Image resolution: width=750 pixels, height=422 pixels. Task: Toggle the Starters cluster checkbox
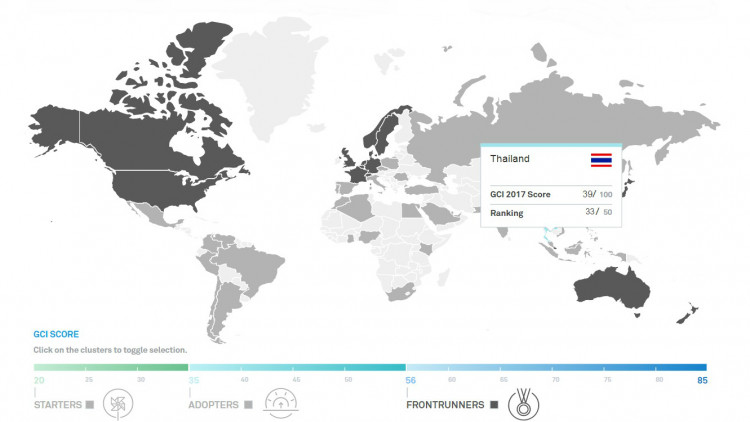[90, 405]
